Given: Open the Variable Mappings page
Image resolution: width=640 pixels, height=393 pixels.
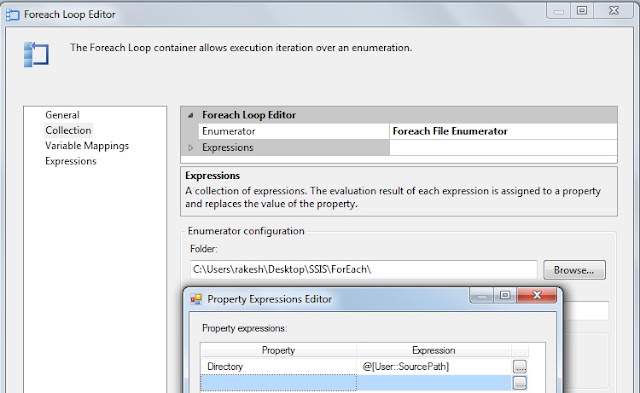Looking at the screenshot, I should click(x=87, y=146).
